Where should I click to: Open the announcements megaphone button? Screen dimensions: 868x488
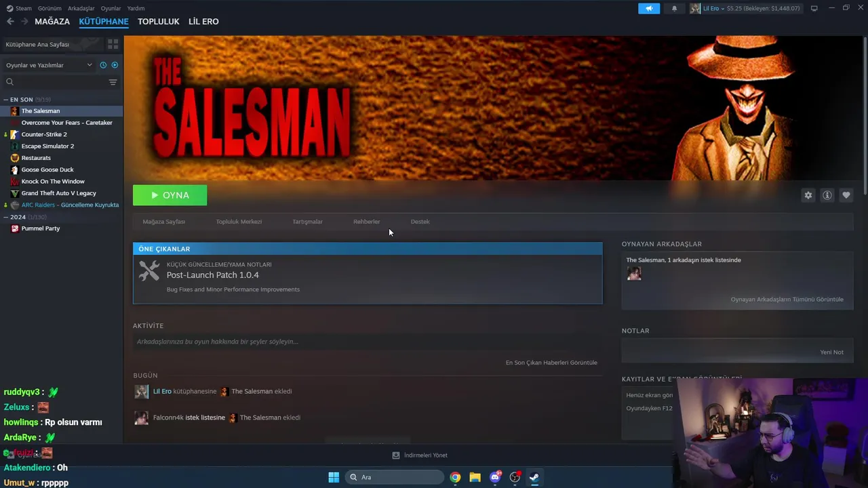coord(649,8)
